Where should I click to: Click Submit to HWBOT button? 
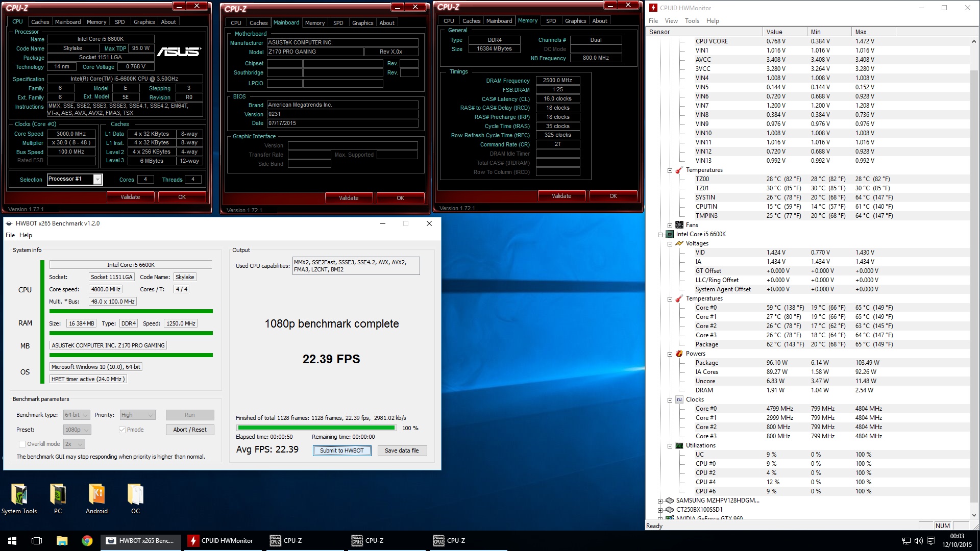pos(342,450)
